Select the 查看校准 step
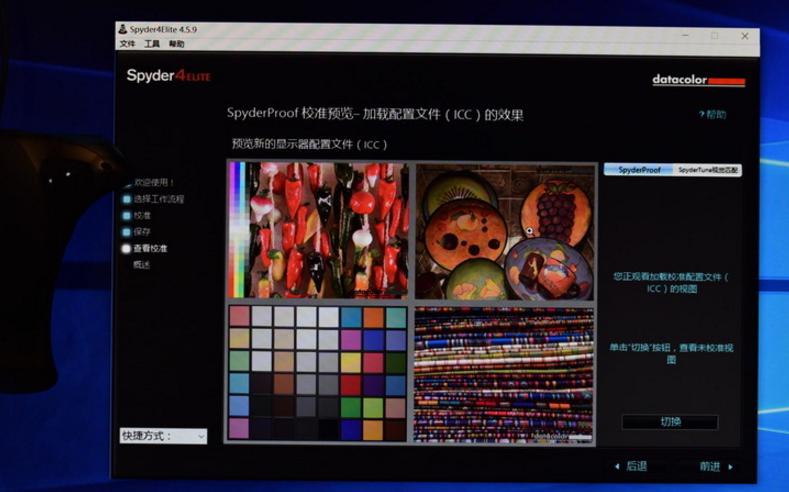The height and width of the screenshot is (492, 789). [145, 249]
